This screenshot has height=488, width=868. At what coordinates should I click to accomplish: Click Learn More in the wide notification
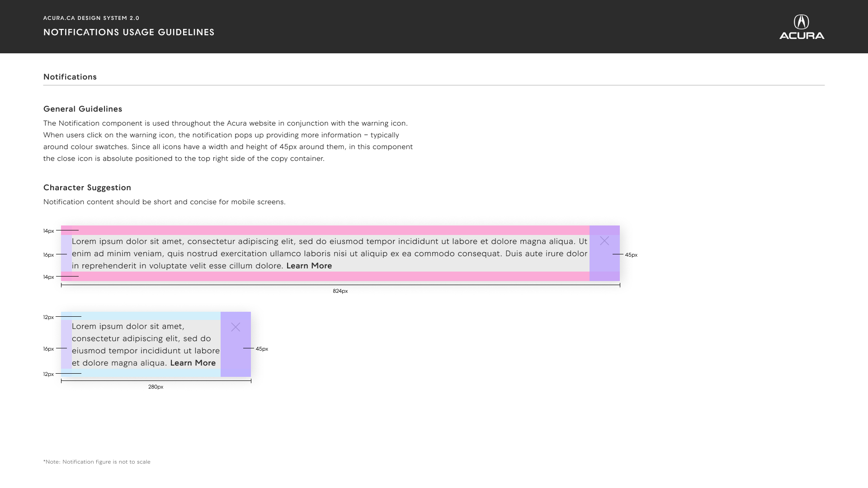coord(309,266)
